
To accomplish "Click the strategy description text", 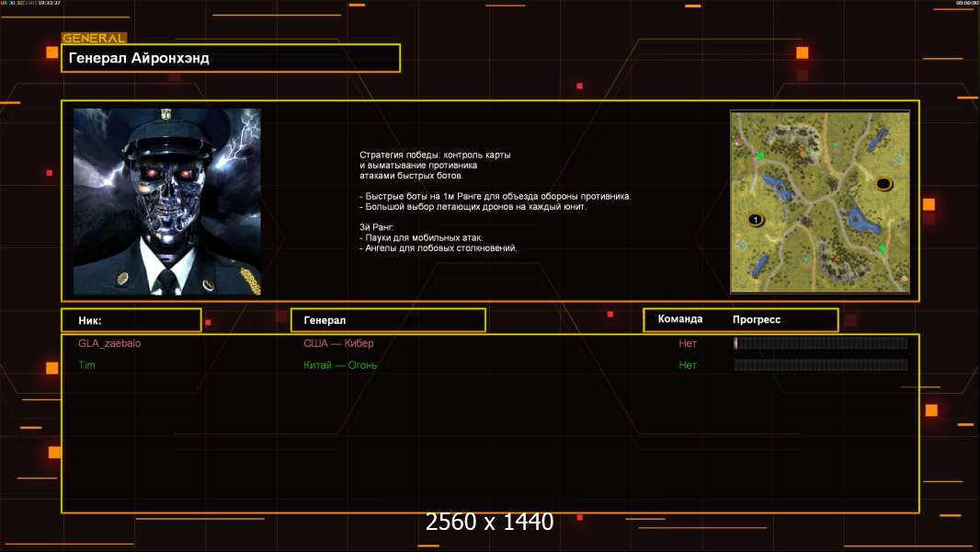I will [x=495, y=201].
